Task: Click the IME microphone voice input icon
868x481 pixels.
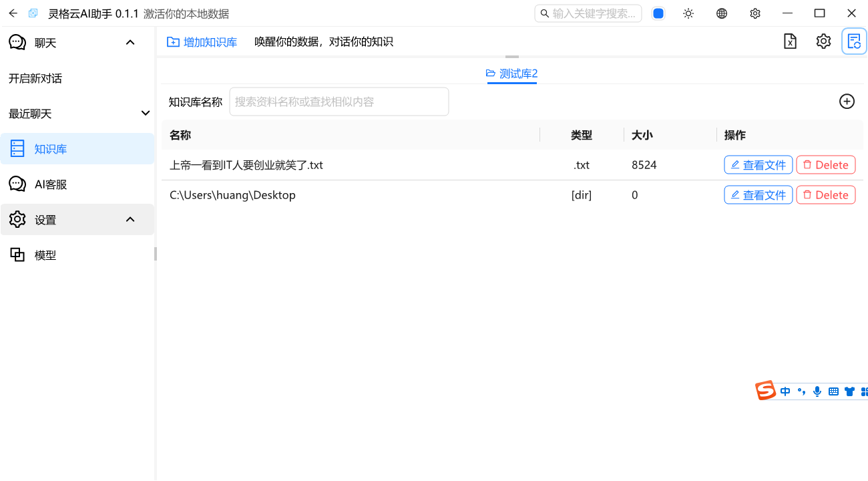Action: pos(817,391)
